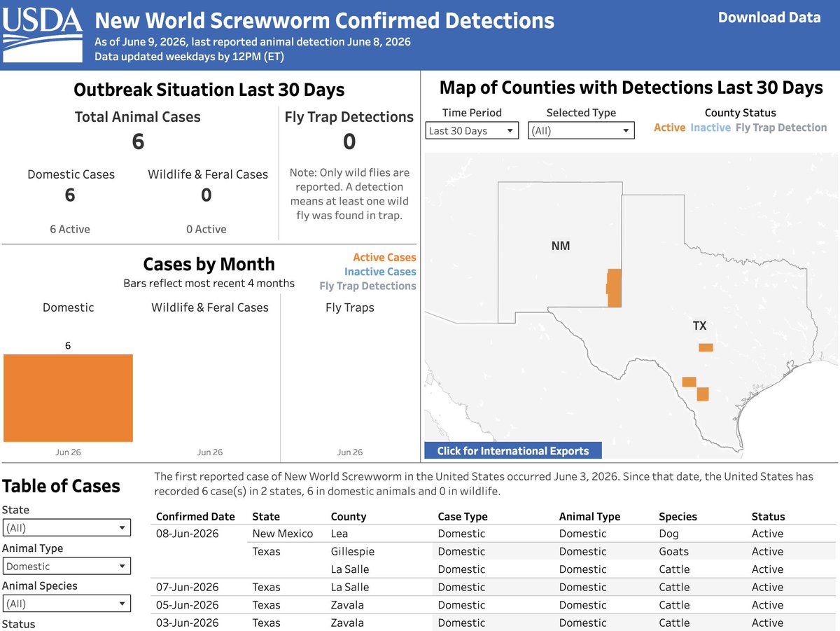The image size is (840, 631).
Task: Click the County column header
Action: pyautogui.click(x=349, y=516)
